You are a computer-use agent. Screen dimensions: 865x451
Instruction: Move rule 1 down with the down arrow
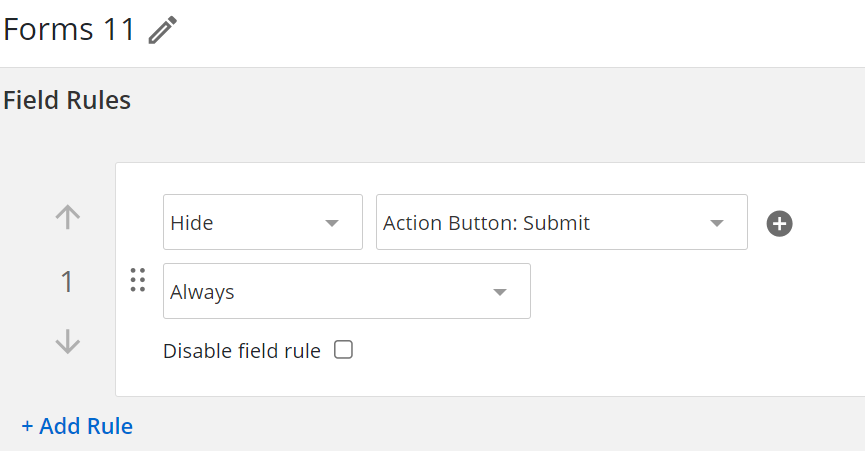[x=68, y=341]
